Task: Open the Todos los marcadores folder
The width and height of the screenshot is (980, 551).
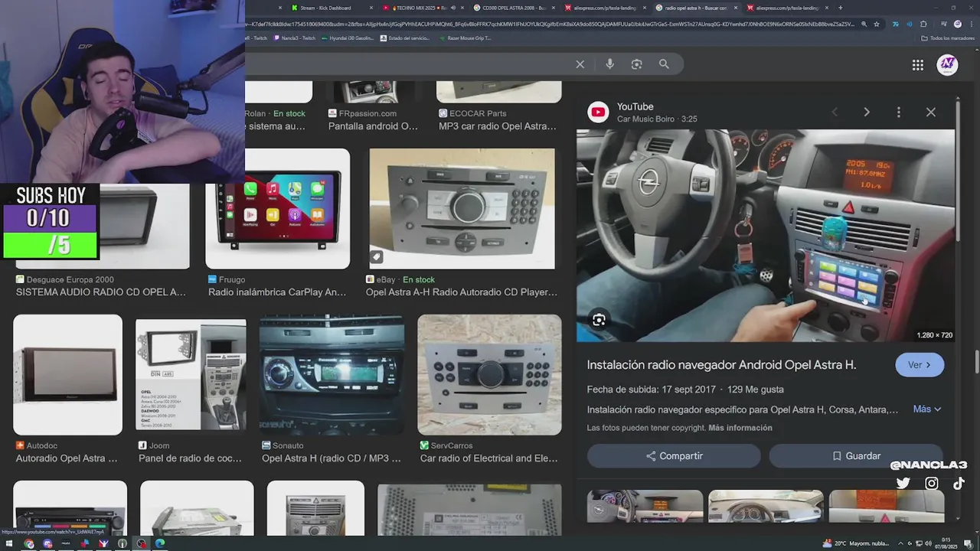Action: (x=947, y=37)
